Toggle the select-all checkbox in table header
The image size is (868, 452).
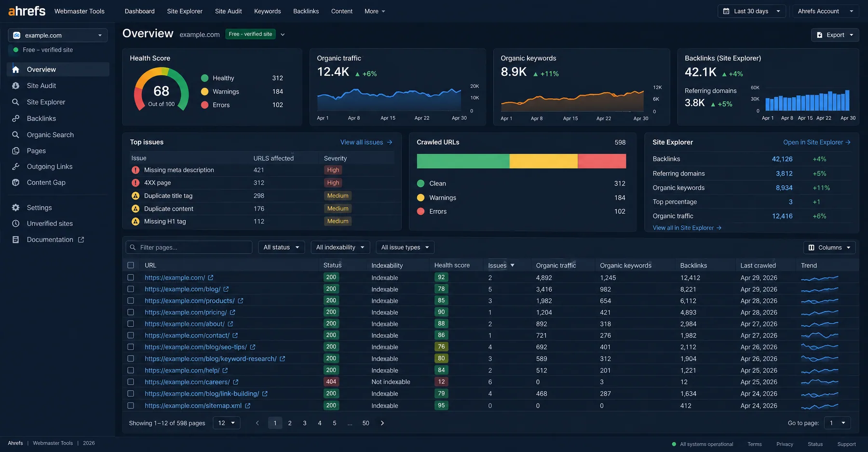point(131,265)
